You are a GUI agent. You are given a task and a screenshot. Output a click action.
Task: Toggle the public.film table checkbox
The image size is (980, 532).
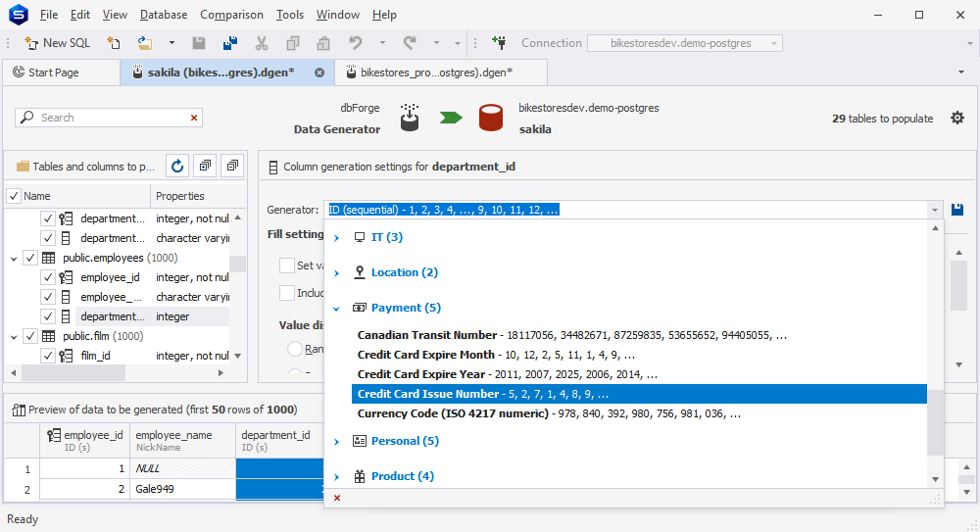tap(30, 336)
